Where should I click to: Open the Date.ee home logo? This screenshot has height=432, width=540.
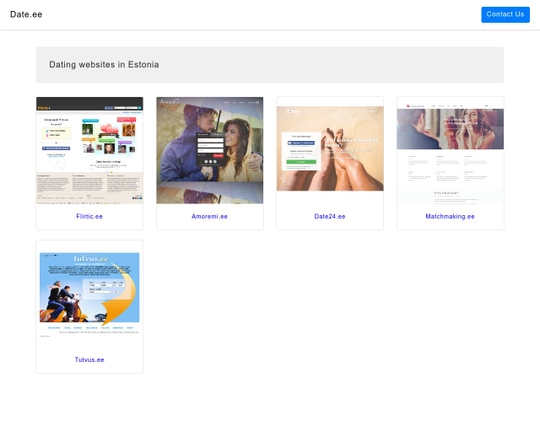26,14
